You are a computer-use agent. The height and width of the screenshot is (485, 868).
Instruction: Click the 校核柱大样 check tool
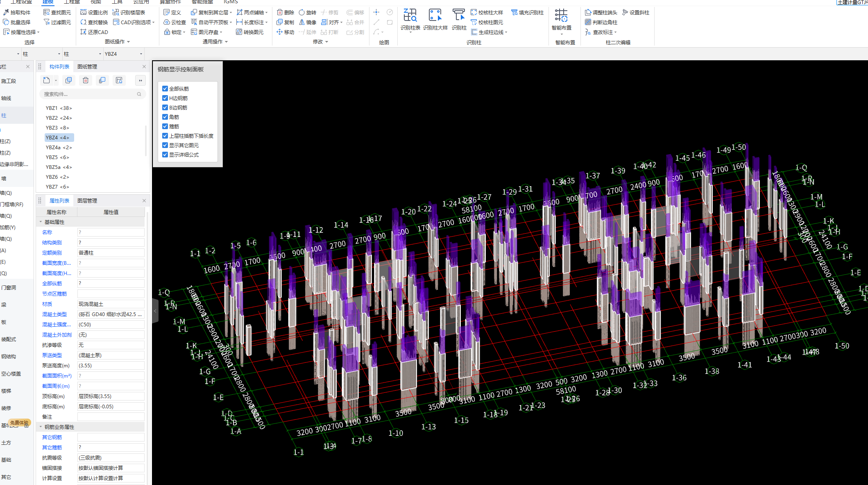(x=487, y=12)
